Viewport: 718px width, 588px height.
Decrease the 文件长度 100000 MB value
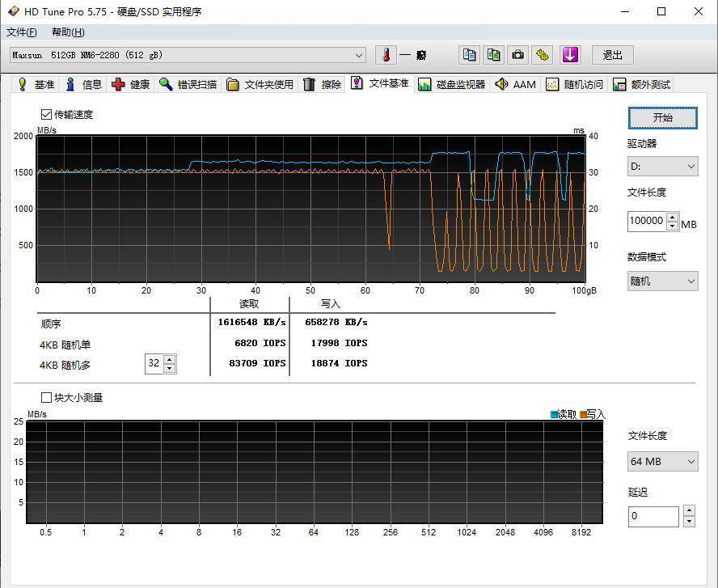tap(672, 226)
